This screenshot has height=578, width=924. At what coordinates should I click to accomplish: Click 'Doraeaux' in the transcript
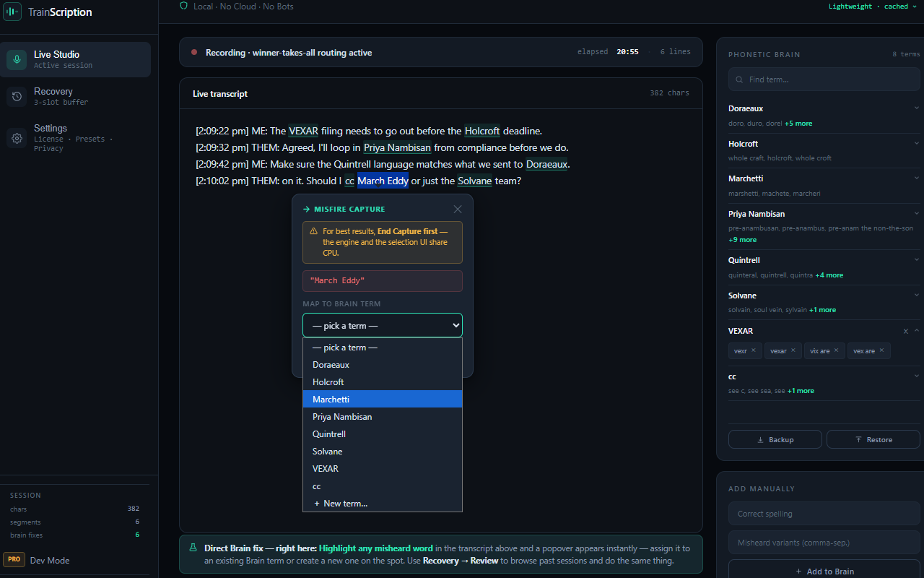pos(546,164)
